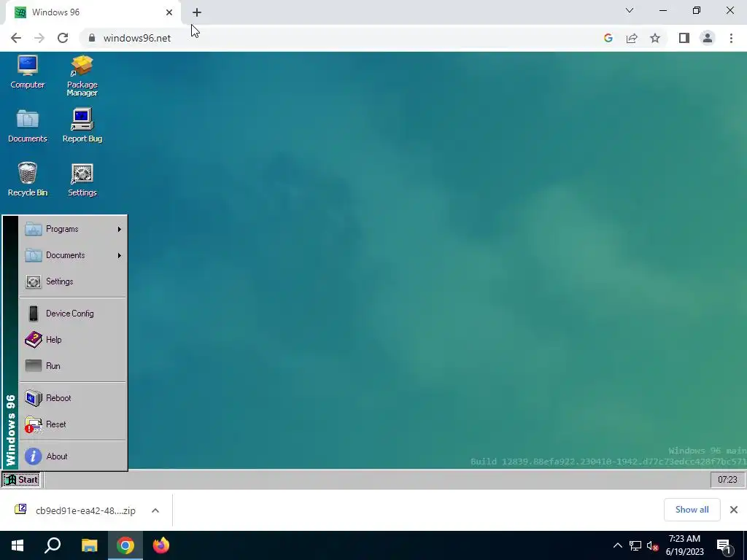Open the Computer desktop icon
Screen dimensions: 747x560
tap(27, 71)
